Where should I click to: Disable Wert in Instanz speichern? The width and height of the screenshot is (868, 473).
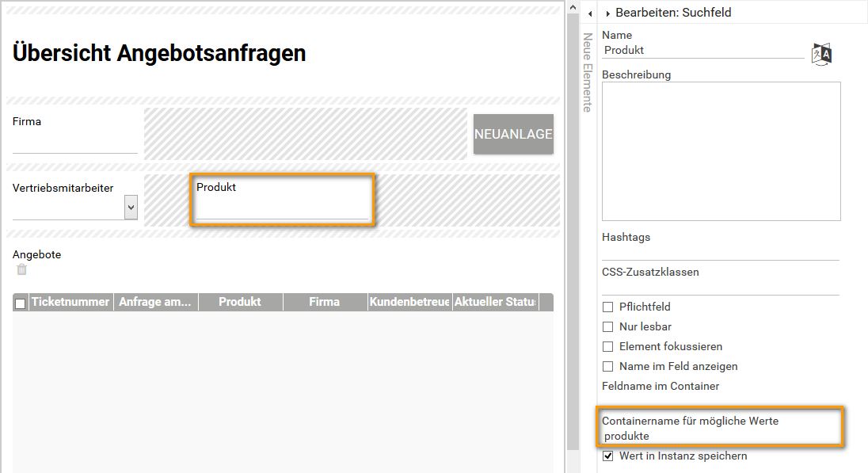(607, 456)
